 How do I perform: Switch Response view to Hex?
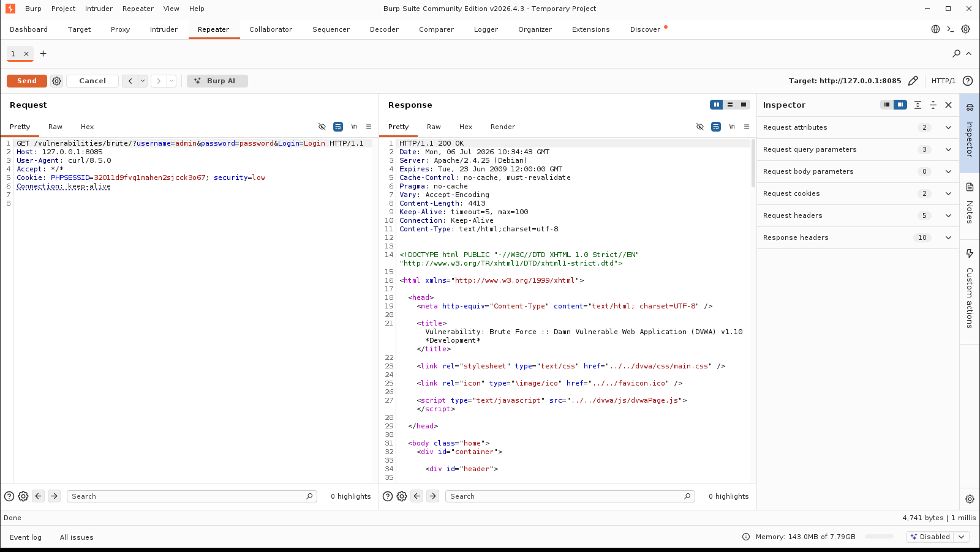[x=466, y=127]
